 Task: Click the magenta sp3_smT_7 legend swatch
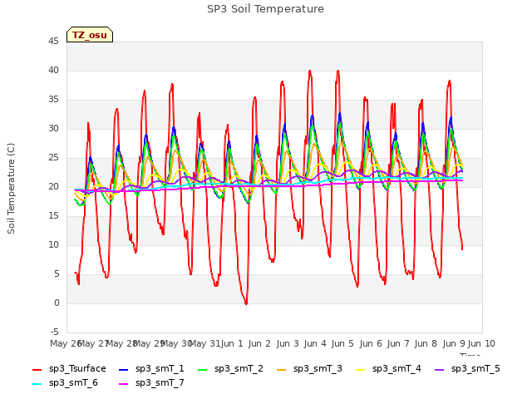pyautogui.click(x=124, y=384)
